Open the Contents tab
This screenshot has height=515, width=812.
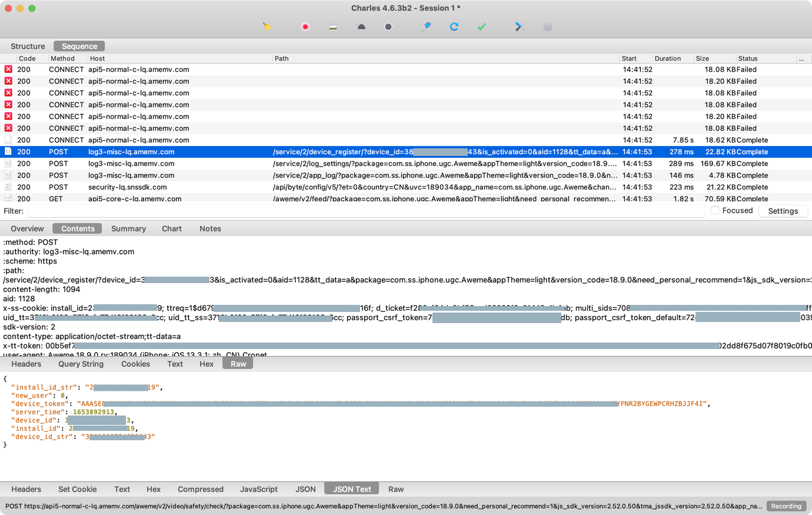coord(78,228)
